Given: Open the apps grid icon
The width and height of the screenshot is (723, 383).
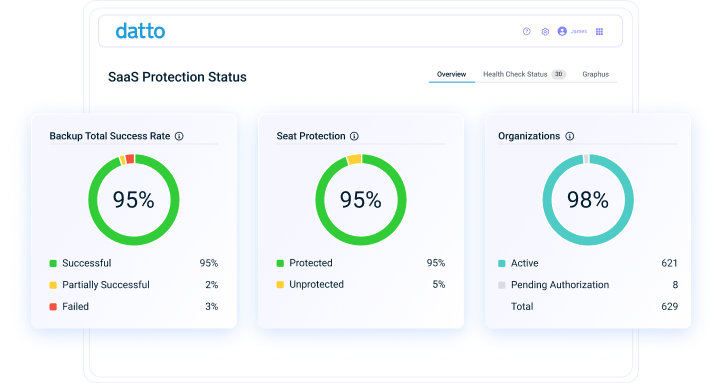Looking at the screenshot, I should (x=599, y=31).
